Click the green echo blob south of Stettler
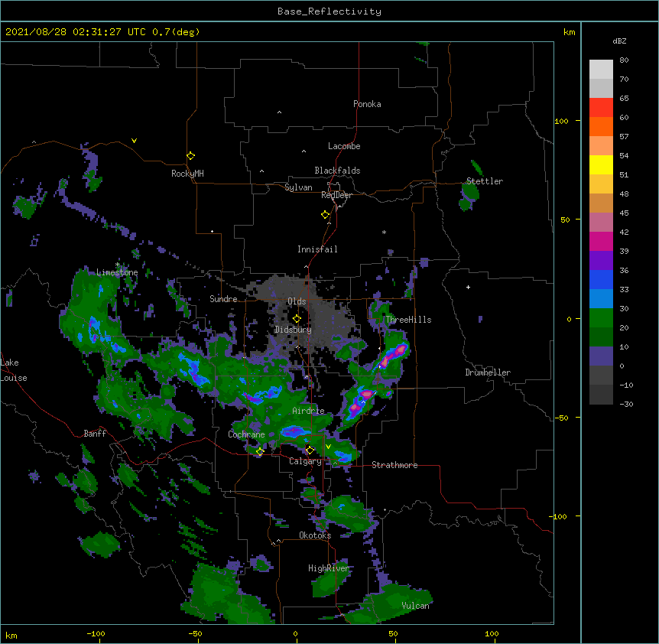Screen dimensions: 659x644 tap(469, 196)
